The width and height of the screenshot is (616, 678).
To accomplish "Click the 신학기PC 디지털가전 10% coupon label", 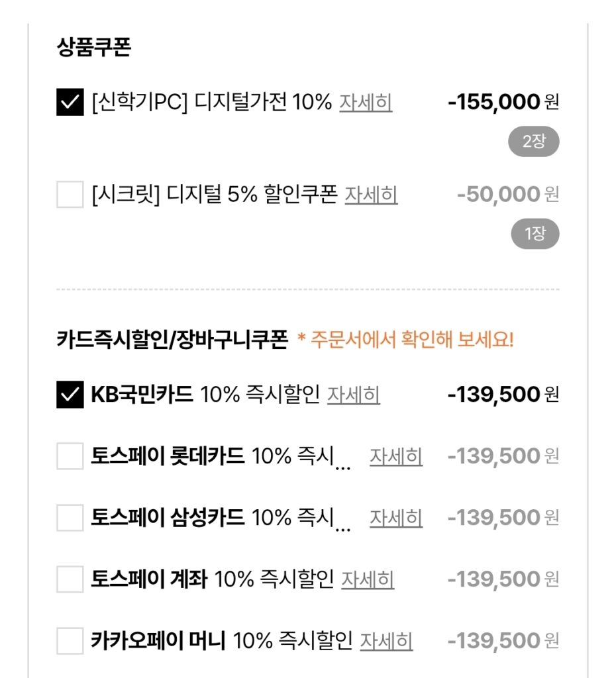I will coord(212,103).
